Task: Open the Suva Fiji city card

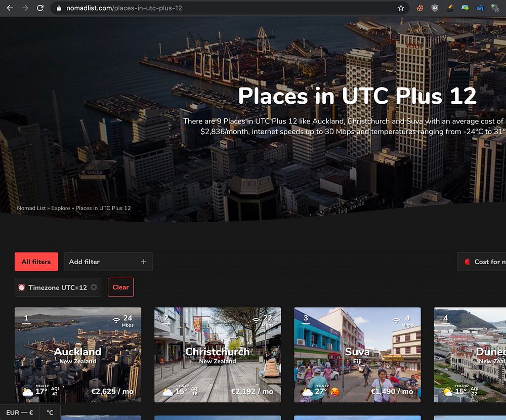Action: 357,355
